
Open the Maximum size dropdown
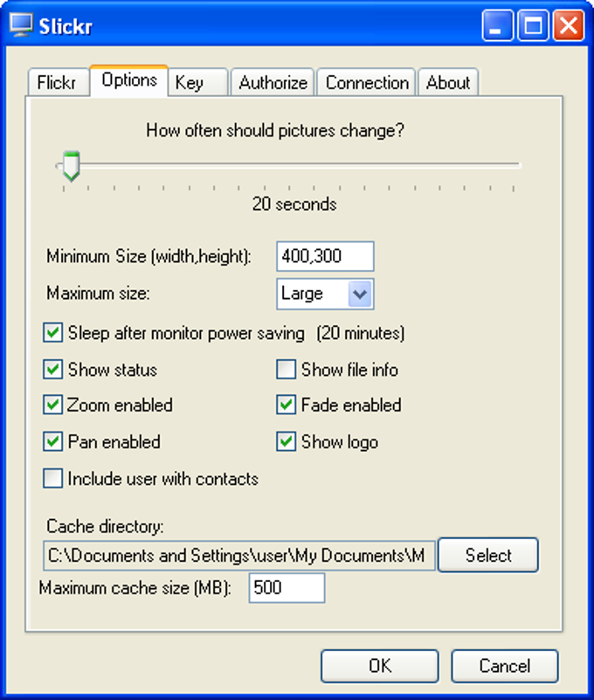[x=325, y=294]
